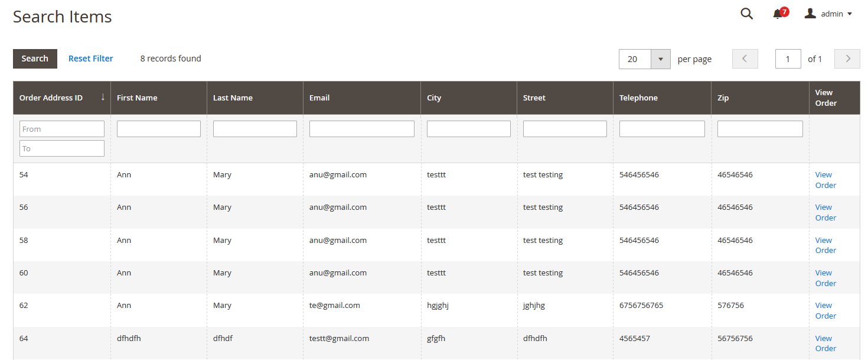Click the admin user avatar icon

(810, 14)
